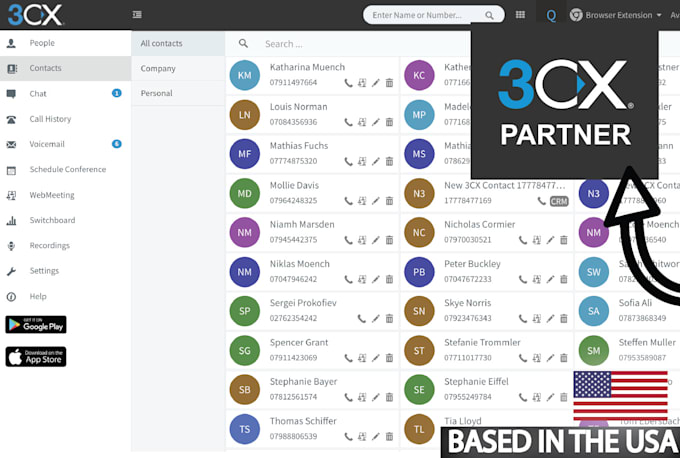Open People in the sidebar
680x458 pixels.
tap(65, 43)
